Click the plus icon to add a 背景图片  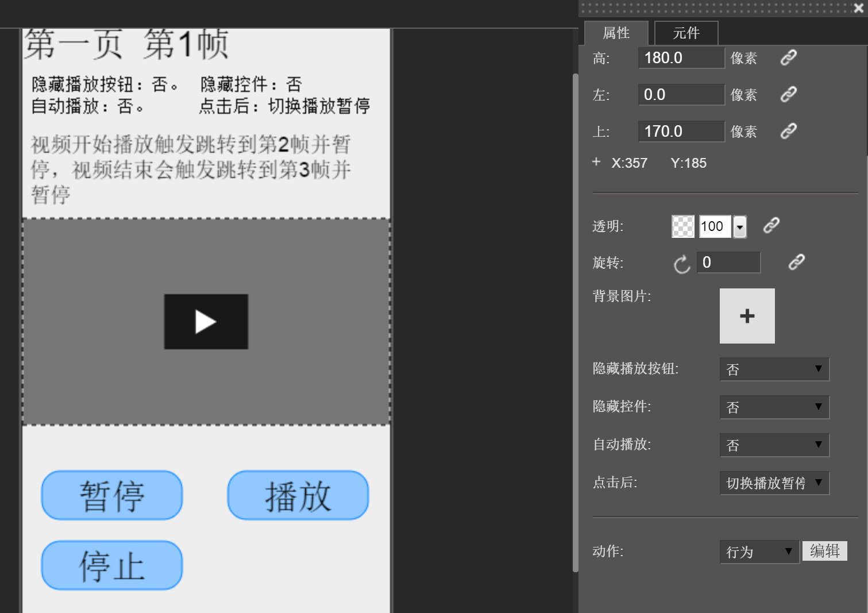[x=747, y=315]
